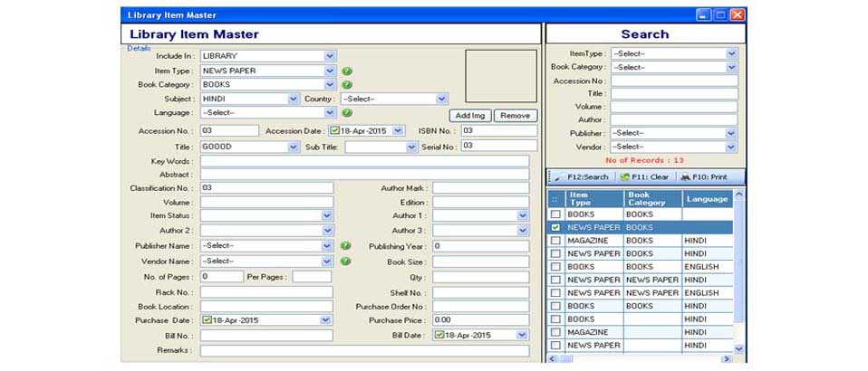Open the Include In dropdown
This screenshot has width=868, height=371.
coord(330,56)
